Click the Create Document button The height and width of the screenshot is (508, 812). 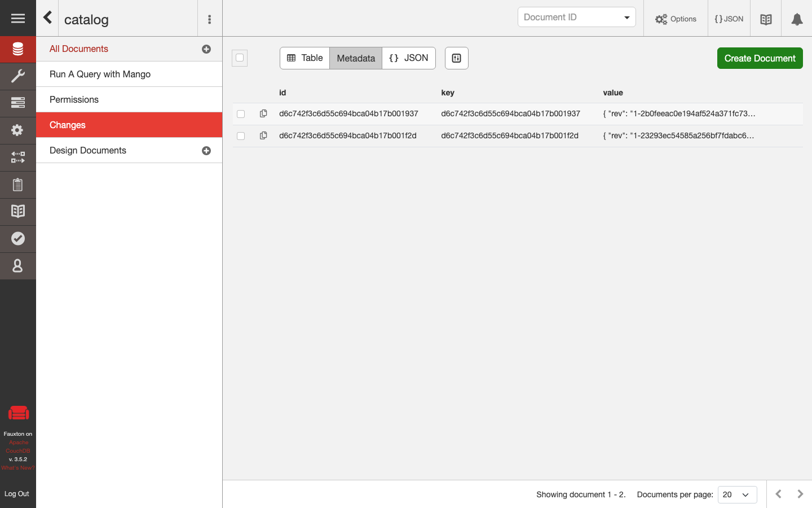point(760,58)
